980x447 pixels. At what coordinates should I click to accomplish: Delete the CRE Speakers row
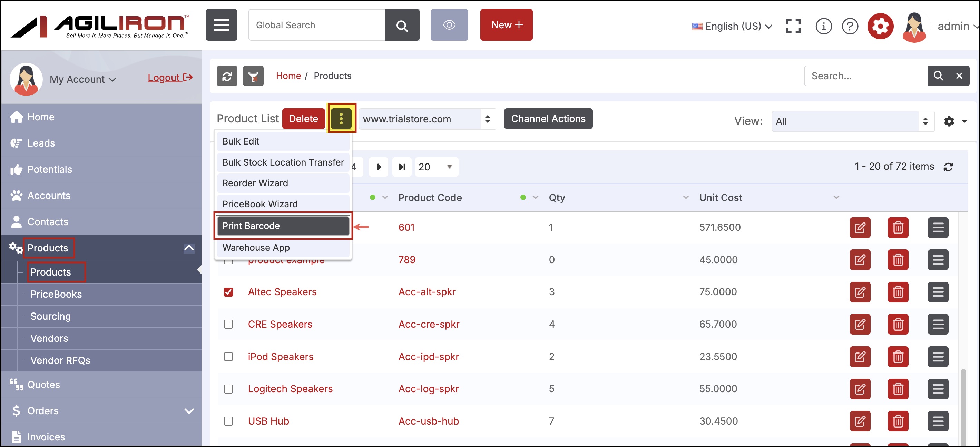[898, 324]
